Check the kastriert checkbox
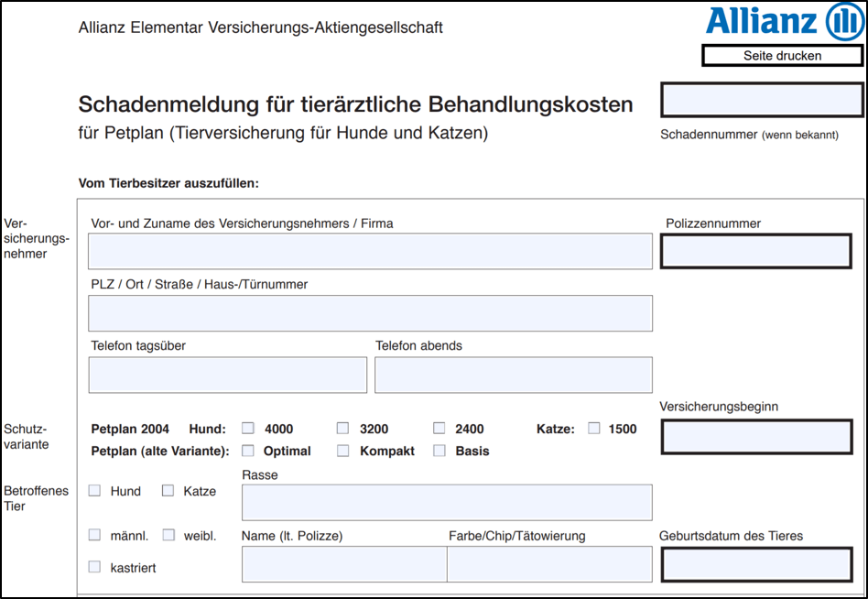 coord(94,567)
